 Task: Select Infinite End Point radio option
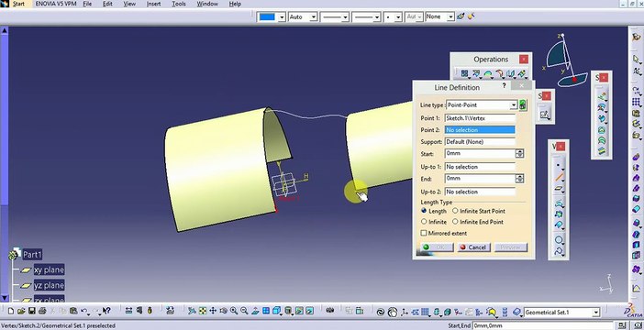455,221
